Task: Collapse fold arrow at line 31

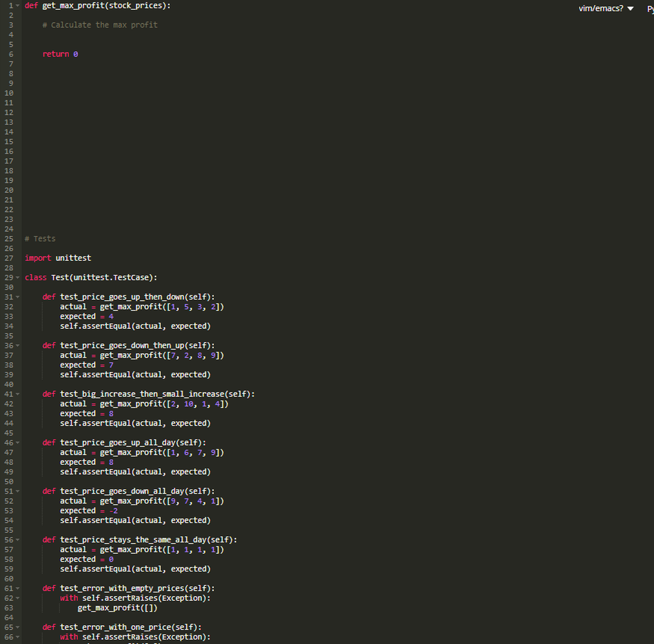Action: point(18,297)
